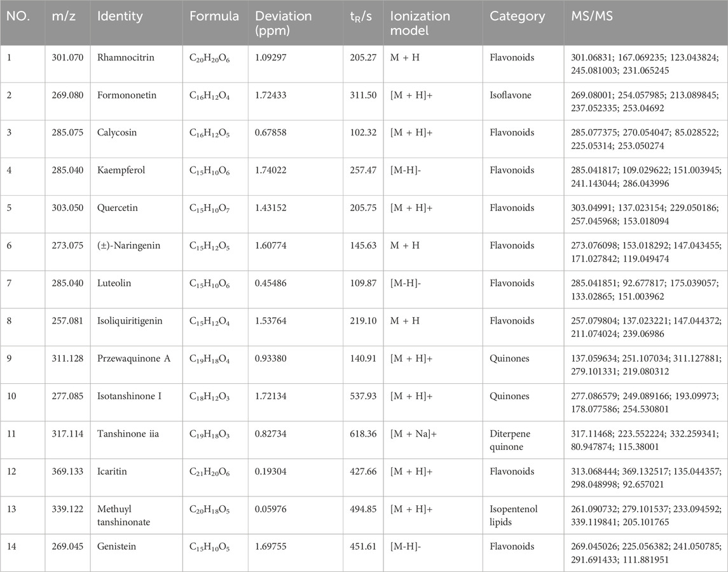
Task: Click the Ionization model column header
Action: tap(420, 22)
